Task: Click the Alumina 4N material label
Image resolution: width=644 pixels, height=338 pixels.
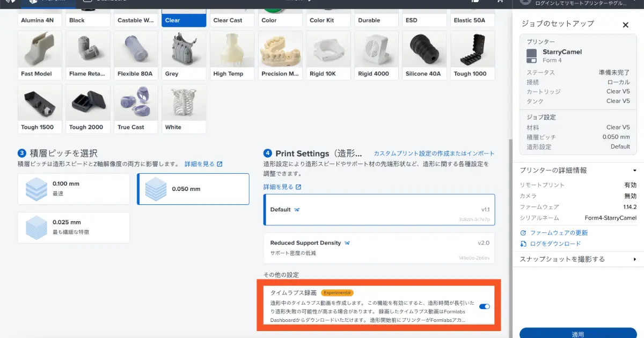Action: tap(37, 20)
